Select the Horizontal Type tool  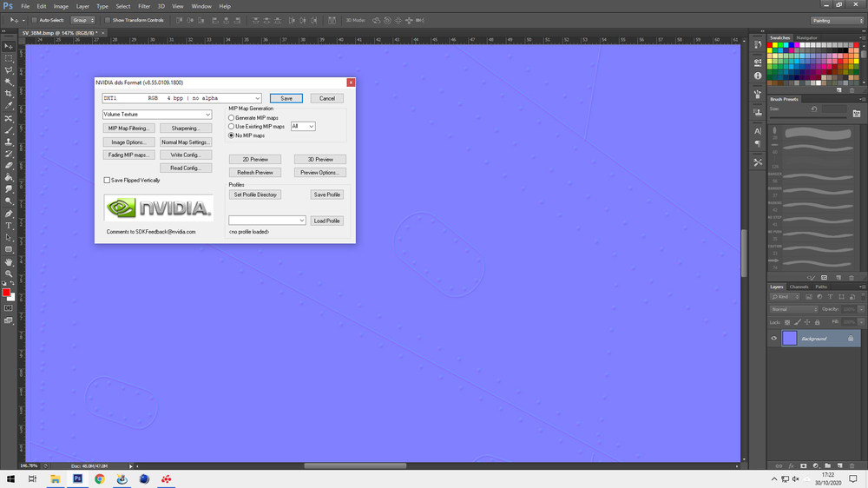point(9,226)
